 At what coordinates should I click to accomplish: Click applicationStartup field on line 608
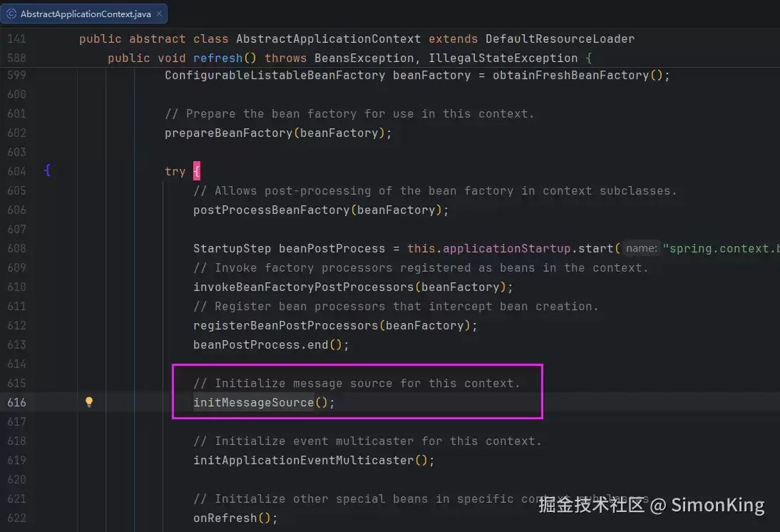pos(506,249)
